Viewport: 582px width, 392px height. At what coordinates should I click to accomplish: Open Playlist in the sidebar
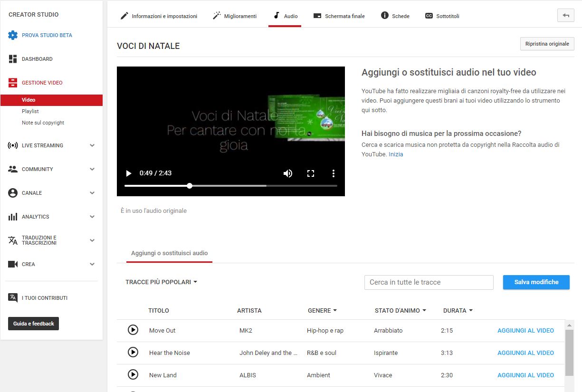(x=30, y=111)
